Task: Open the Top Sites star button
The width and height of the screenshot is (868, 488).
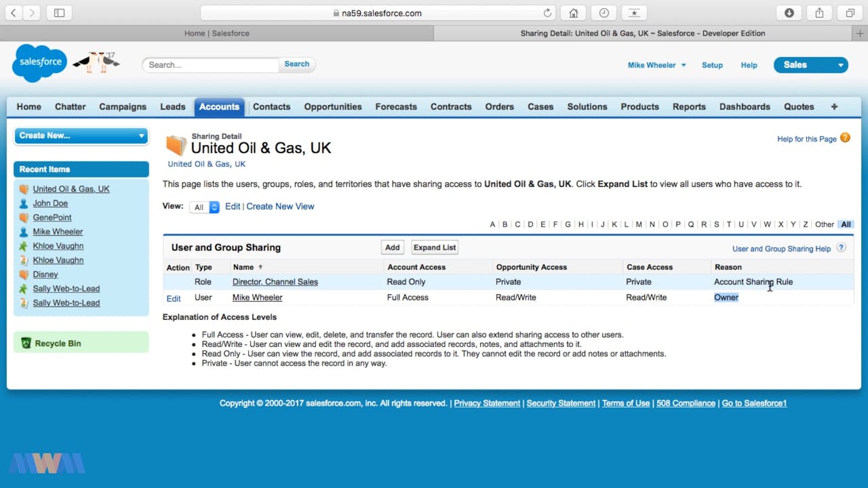Action: (634, 13)
